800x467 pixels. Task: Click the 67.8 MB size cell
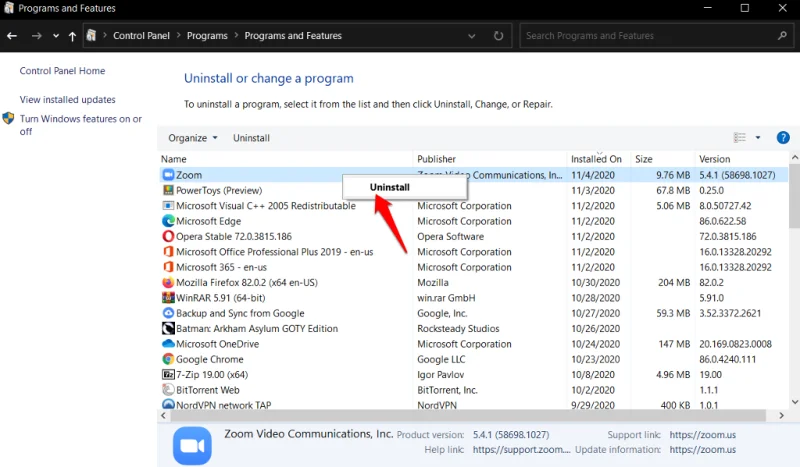pos(673,190)
